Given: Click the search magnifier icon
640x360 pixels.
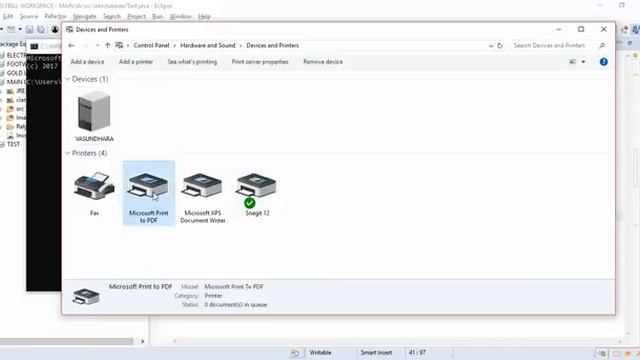Looking at the screenshot, I should click(602, 46).
